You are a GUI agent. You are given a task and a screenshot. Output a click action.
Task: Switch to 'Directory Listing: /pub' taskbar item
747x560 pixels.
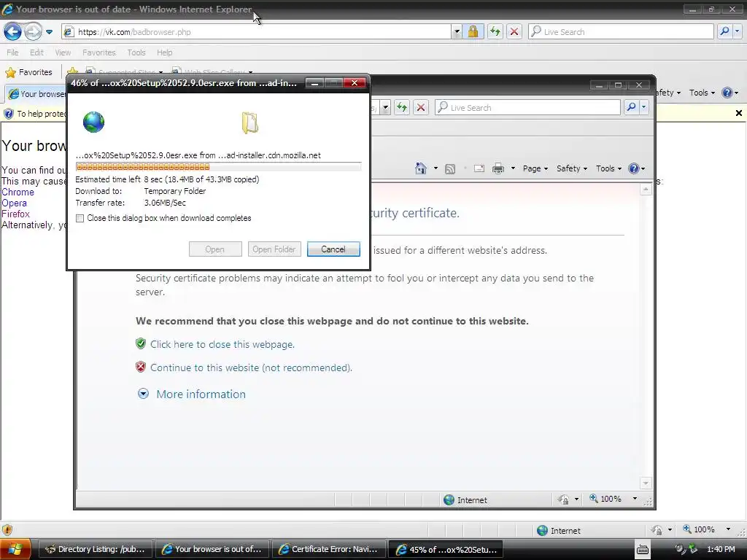pos(96,549)
